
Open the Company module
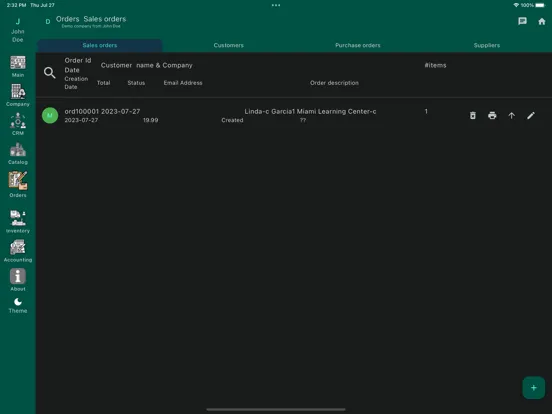(x=18, y=95)
